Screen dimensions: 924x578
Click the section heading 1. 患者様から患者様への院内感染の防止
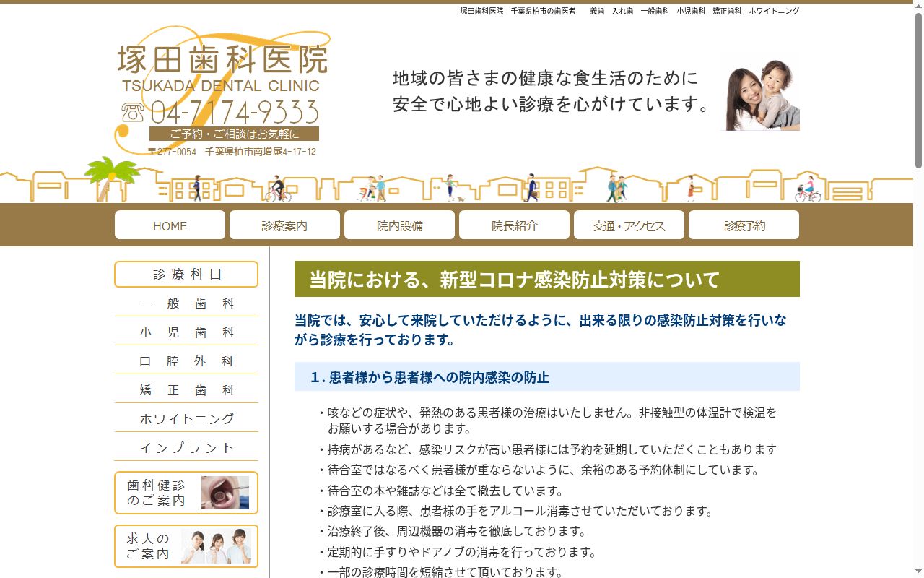click(547, 376)
